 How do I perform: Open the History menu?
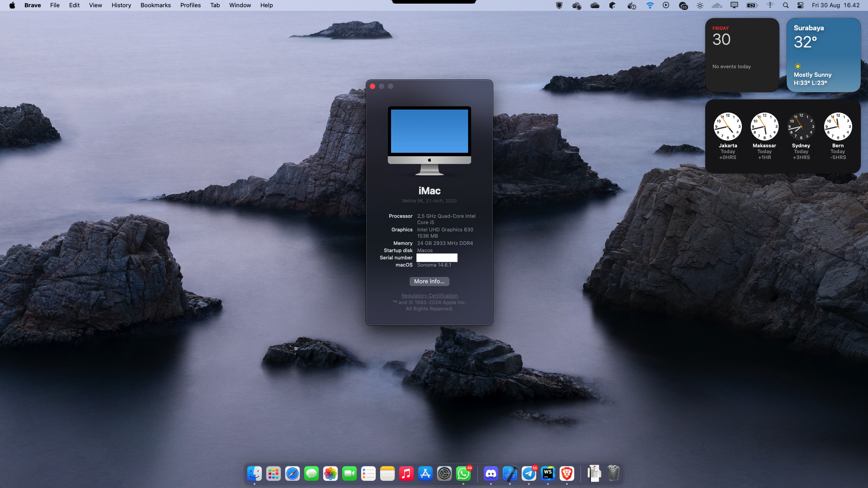point(121,5)
